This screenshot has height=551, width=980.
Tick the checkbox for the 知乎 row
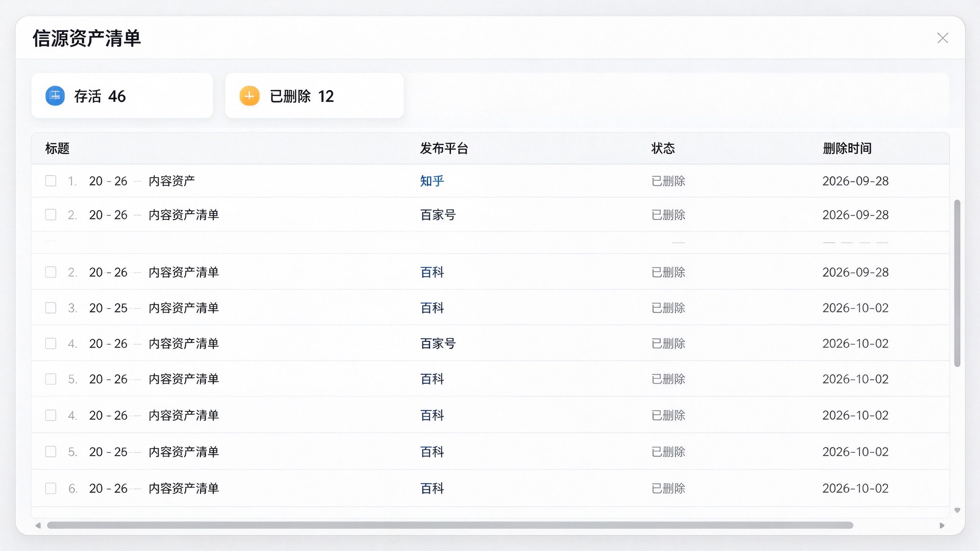click(51, 181)
